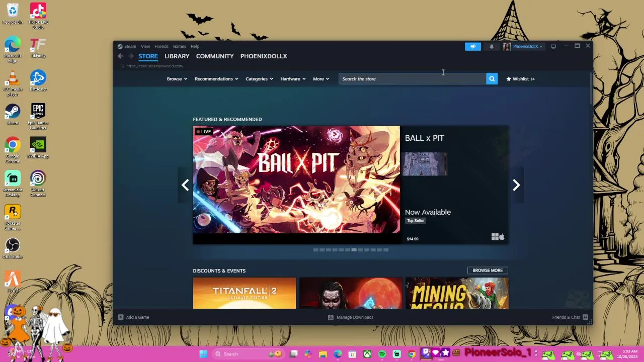Open OBS Studio desktop shortcut
The image size is (644, 362).
click(13, 248)
